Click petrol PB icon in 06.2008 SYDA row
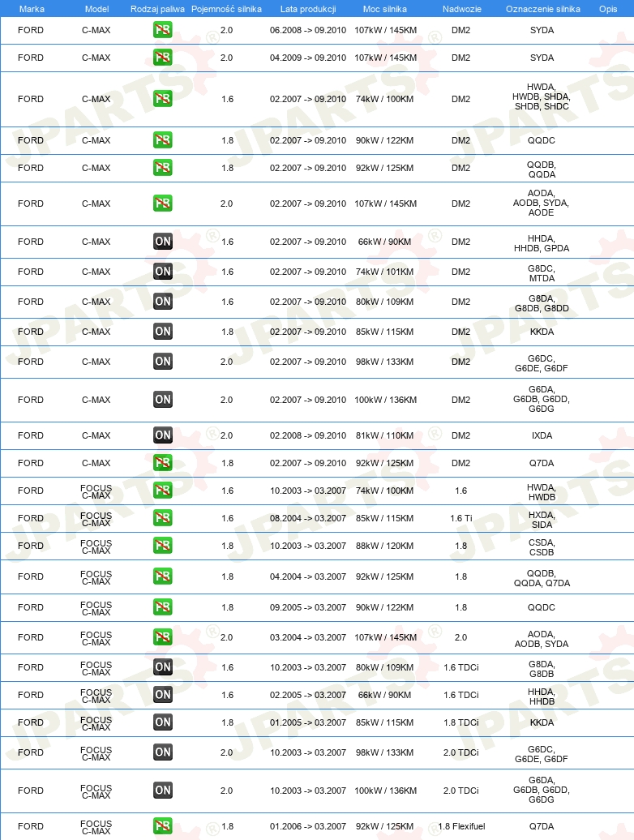This screenshot has height=840, width=634. pos(163,30)
